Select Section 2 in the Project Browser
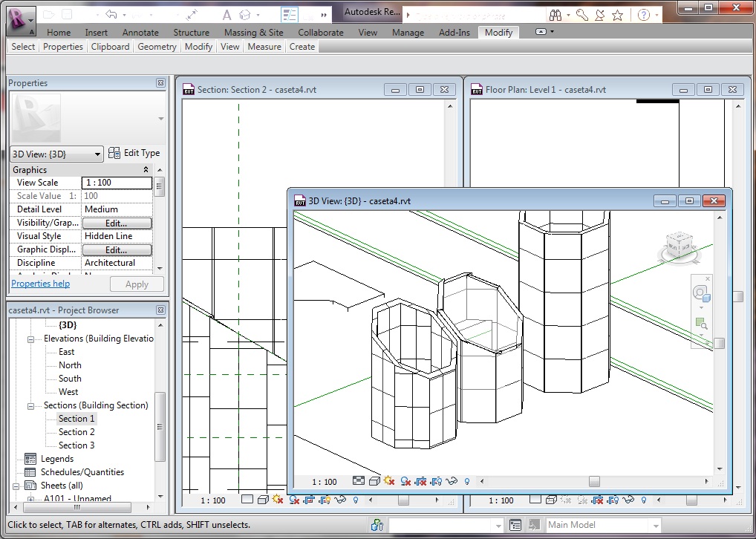Viewport: 756px width, 539px height. pos(76,432)
